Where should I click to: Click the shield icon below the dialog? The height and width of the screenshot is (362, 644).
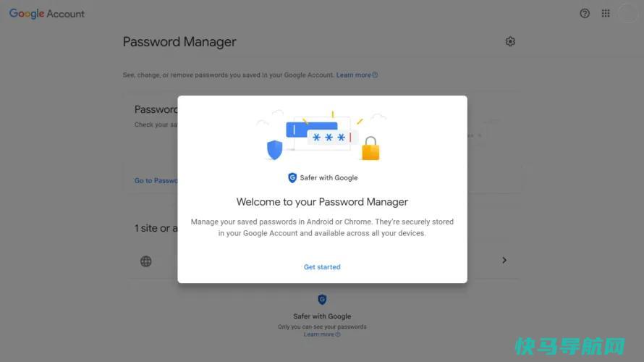(322, 300)
